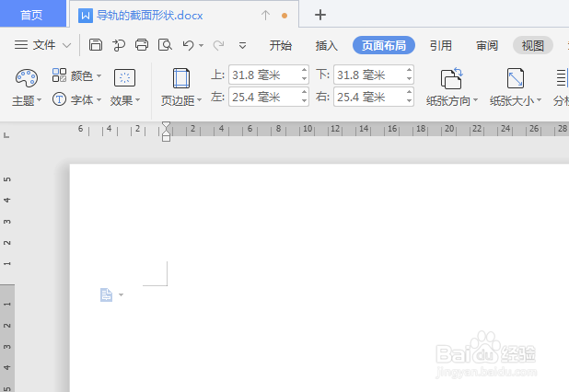Image resolution: width=569 pixels, height=392 pixels.
Task: Decrease the 下 bottom margin value
Action: pos(410,79)
